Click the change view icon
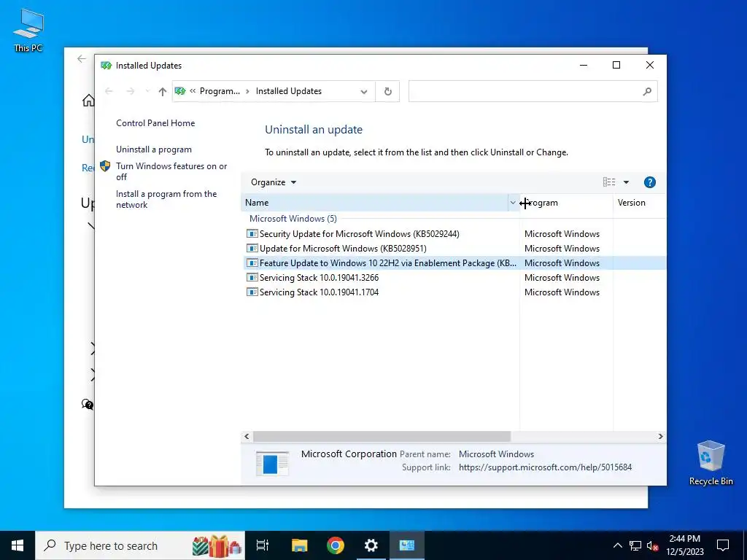 coord(609,182)
